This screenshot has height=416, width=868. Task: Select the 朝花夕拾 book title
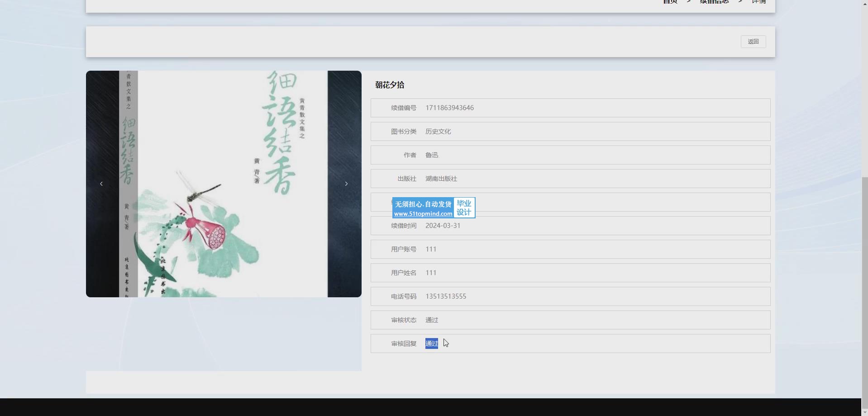390,85
